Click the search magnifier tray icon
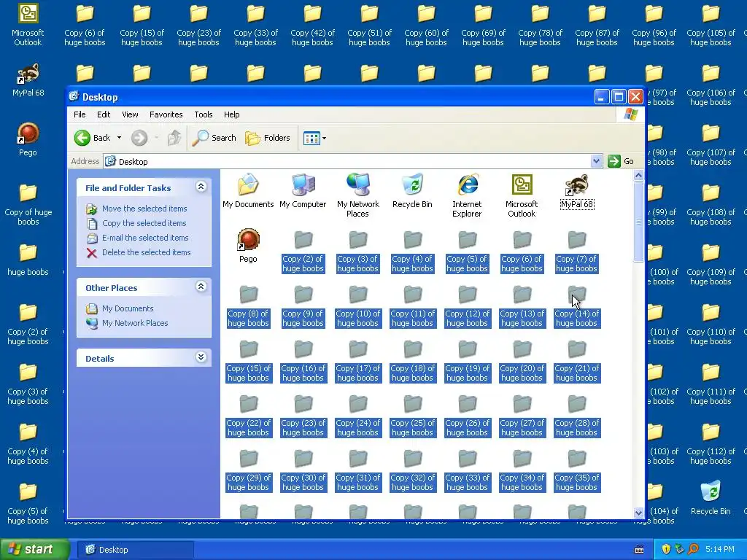The height and width of the screenshot is (560, 747). tap(693, 550)
